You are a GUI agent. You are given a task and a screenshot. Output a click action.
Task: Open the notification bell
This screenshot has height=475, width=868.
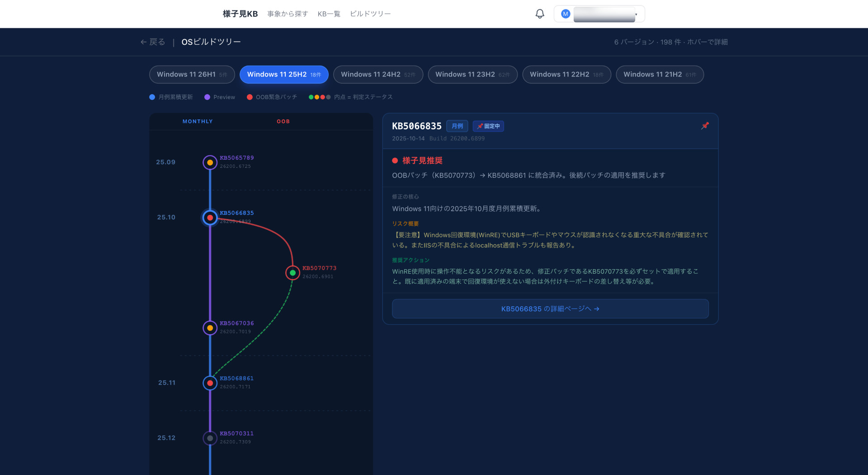point(540,14)
